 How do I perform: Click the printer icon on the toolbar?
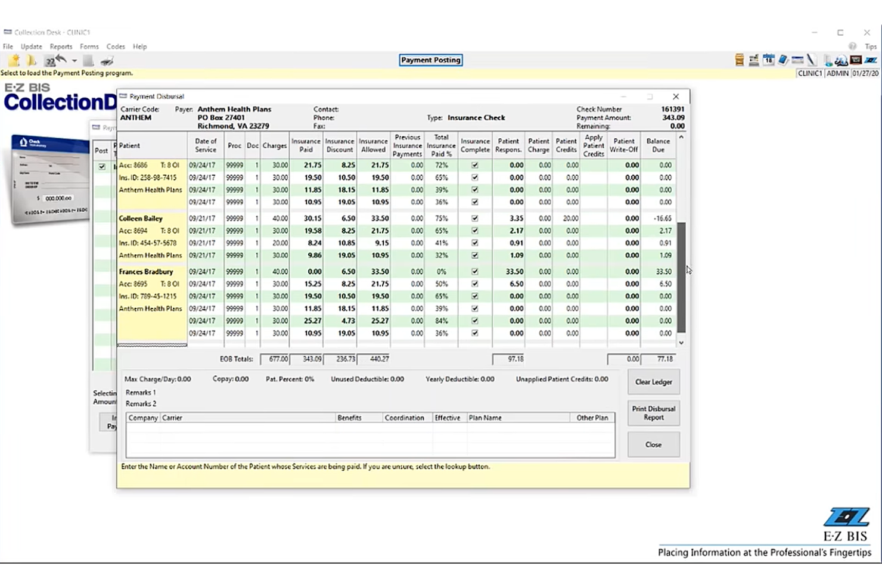pos(107,60)
